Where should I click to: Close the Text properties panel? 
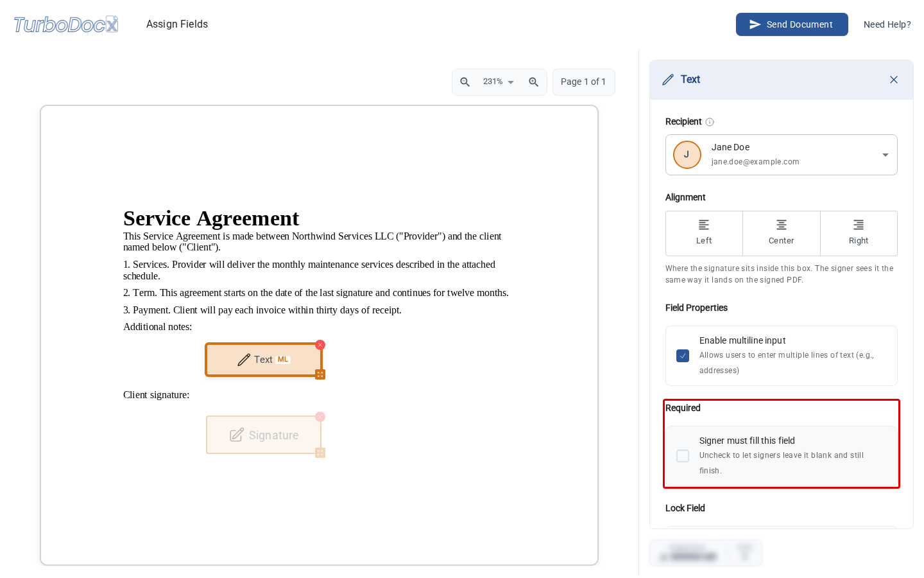[894, 80]
